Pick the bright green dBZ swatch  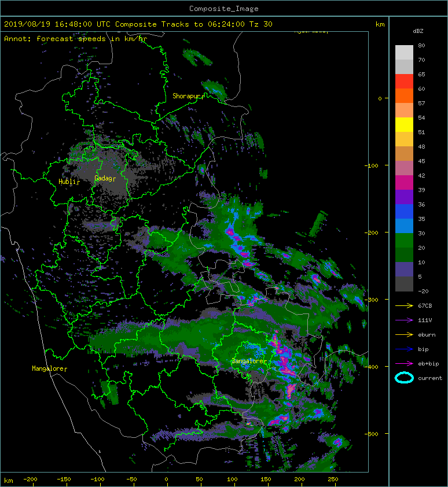click(404, 241)
